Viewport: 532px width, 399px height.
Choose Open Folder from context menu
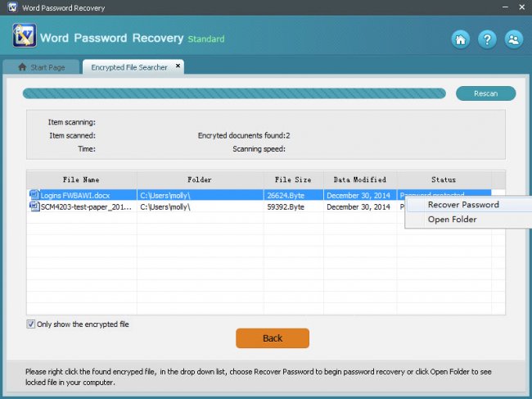[452, 220]
